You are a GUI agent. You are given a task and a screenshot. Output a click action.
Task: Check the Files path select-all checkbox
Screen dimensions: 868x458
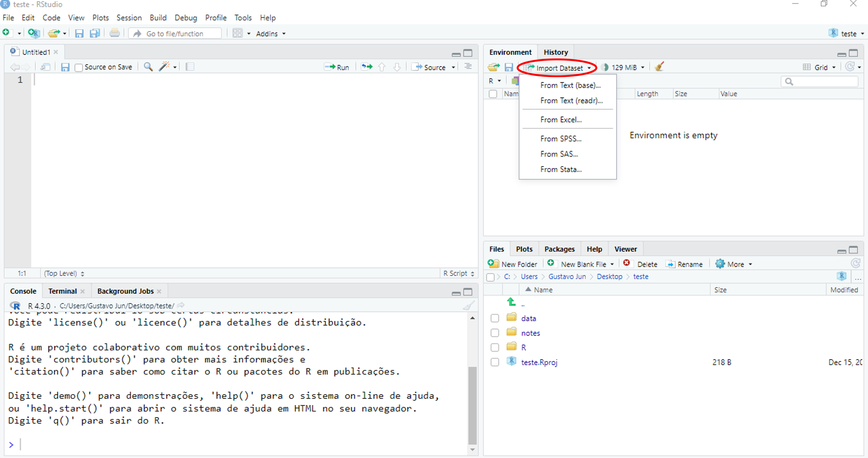tap(491, 277)
